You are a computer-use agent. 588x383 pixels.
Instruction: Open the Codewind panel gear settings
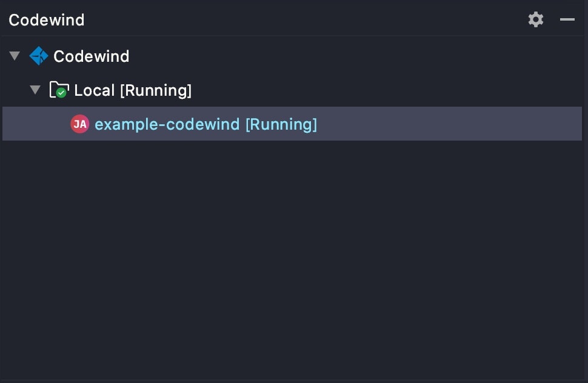click(x=536, y=19)
